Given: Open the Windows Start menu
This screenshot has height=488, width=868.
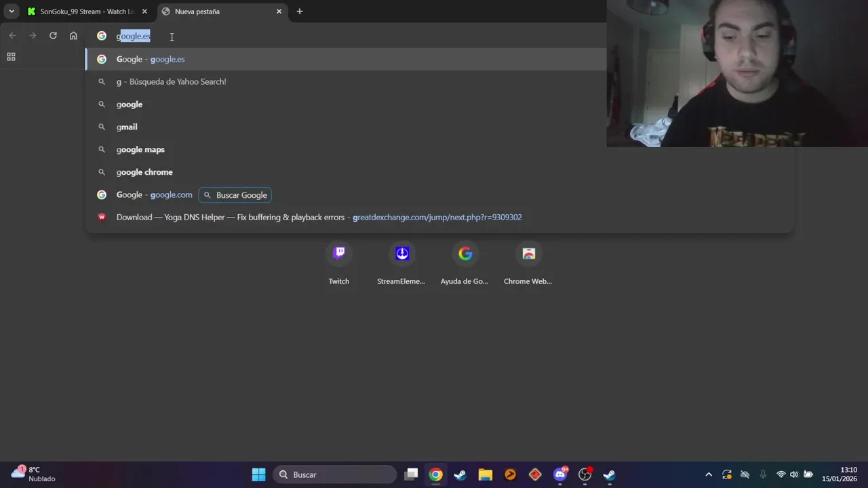Looking at the screenshot, I should point(259,474).
